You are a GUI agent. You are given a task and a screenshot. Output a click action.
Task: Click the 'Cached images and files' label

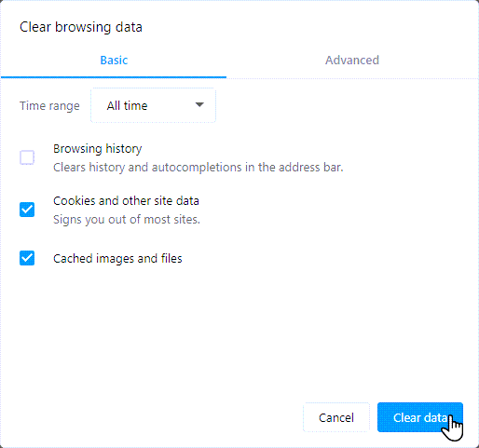point(117,259)
